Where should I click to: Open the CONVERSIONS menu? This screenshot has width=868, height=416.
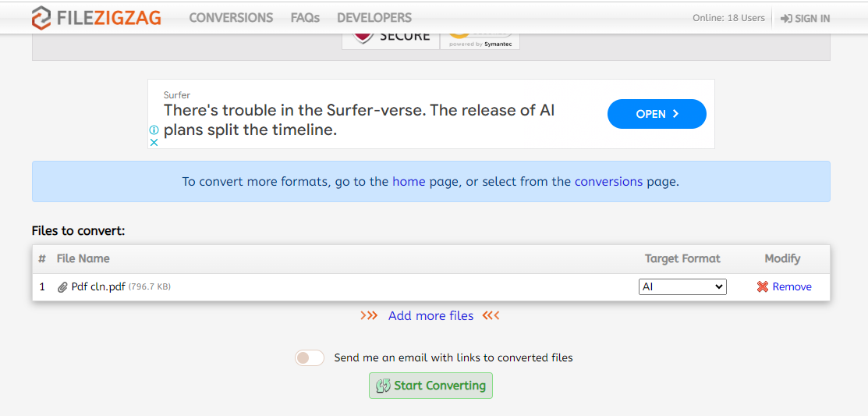(231, 18)
